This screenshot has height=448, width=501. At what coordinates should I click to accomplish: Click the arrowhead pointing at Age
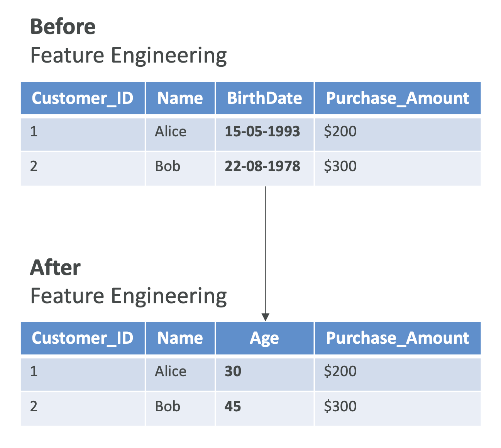click(x=265, y=317)
